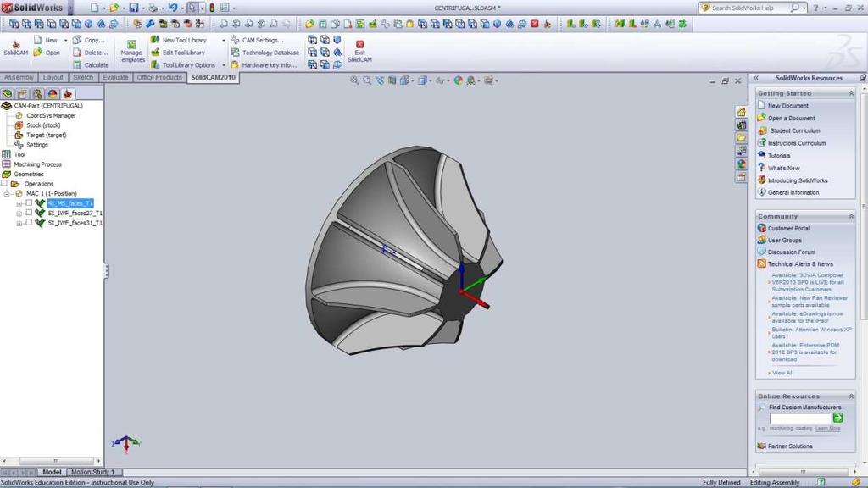This screenshot has width=868, height=488.
Task: Expand the highlighted MS_faces_T1 operation node
Action: pos(19,203)
